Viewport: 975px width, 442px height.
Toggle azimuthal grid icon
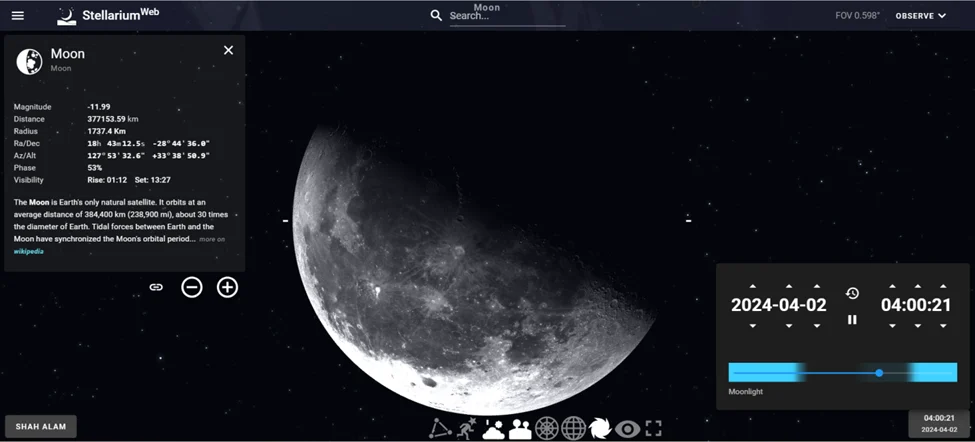point(547,428)
